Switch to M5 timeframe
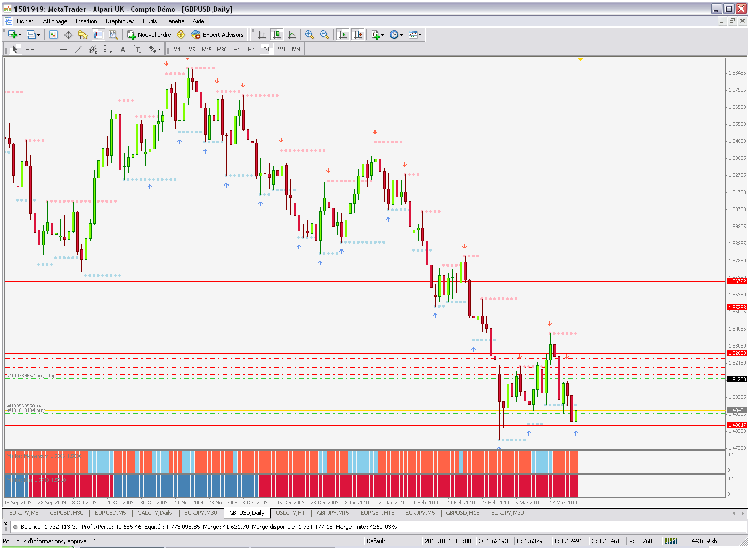 [192, 49]
